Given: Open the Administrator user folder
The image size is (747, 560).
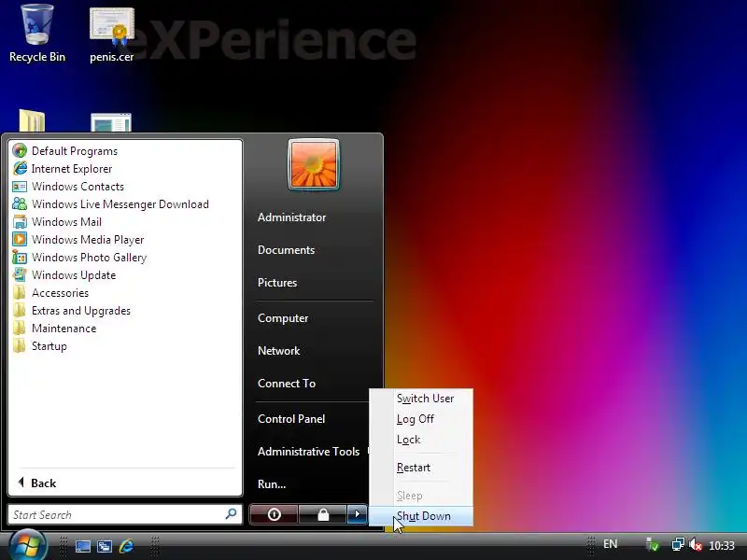Looking at the screenshot, I should [x=292, y=217].
